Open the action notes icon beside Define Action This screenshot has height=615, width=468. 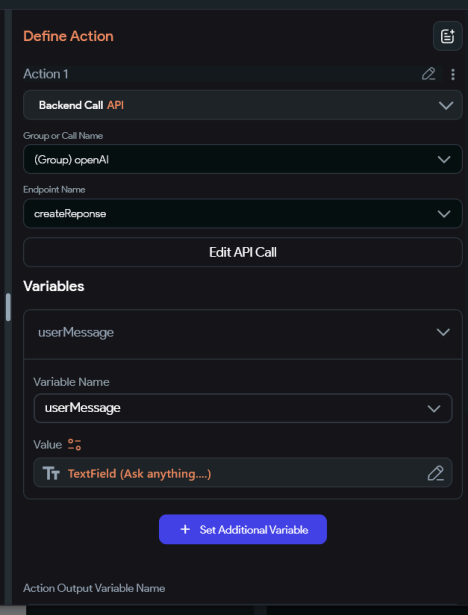click(x=448, y=36)
